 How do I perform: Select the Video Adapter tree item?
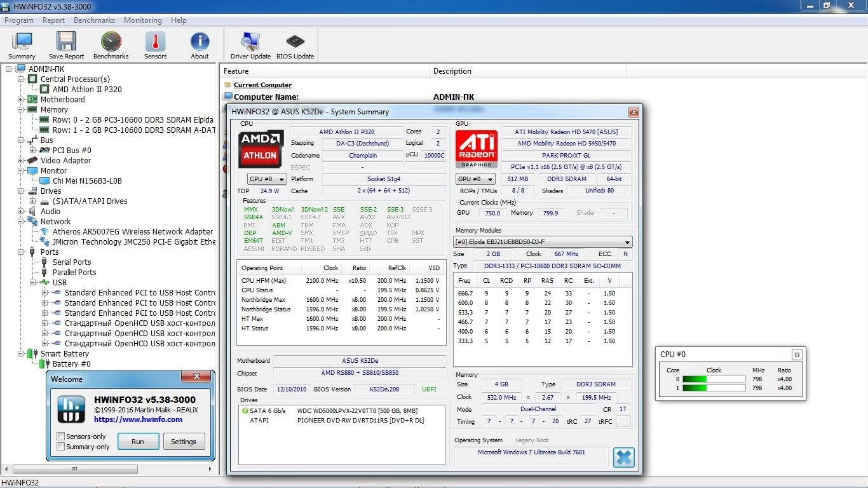[x=65, y=161]
